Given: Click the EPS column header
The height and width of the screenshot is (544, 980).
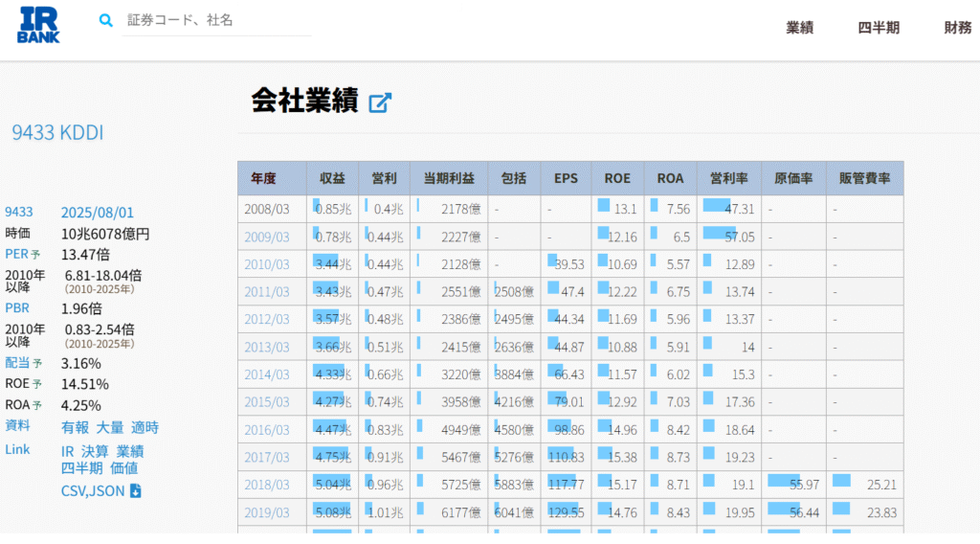Looking at the screenshot, I should coord(566,178).
